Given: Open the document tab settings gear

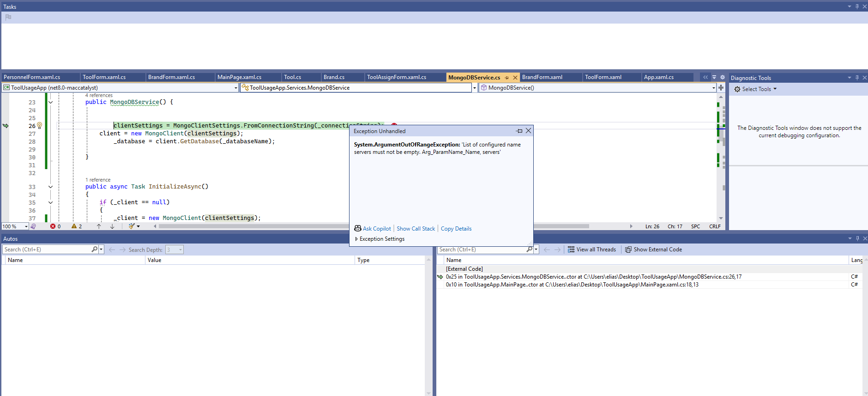Looking at the screenshot, I should point(723,77).
